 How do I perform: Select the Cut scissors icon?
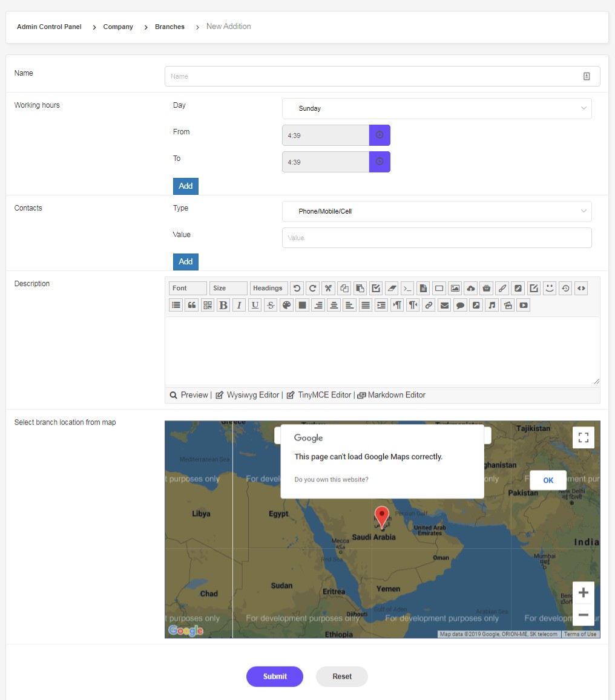click(x=328, y=289)
